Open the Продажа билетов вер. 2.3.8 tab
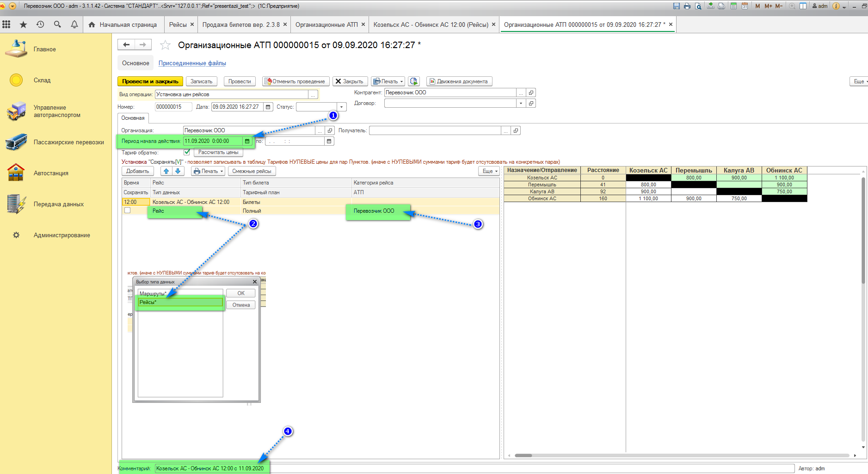 click(x=240, y=25)
